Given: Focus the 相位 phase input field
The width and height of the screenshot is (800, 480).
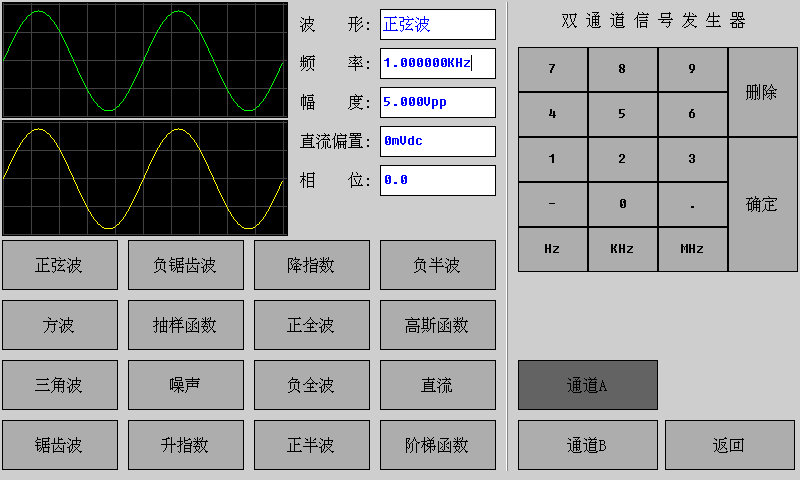Looking at the screenshot, I should tap(438, 180).
